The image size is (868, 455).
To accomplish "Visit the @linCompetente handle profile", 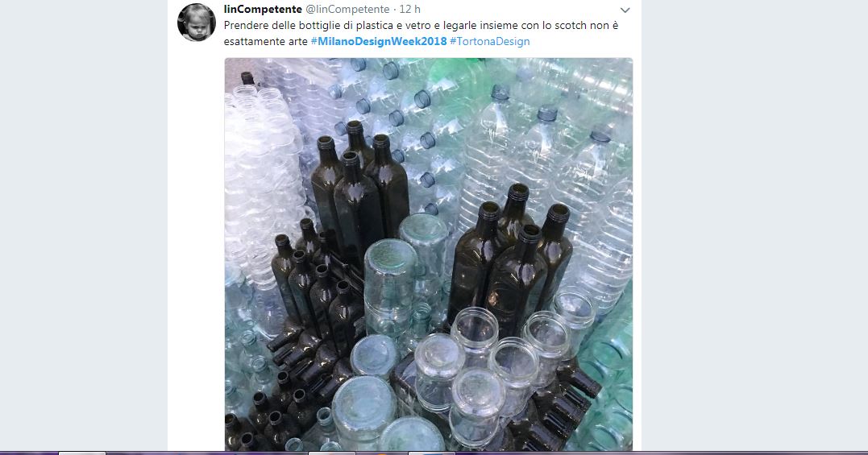I will (347, 10).
